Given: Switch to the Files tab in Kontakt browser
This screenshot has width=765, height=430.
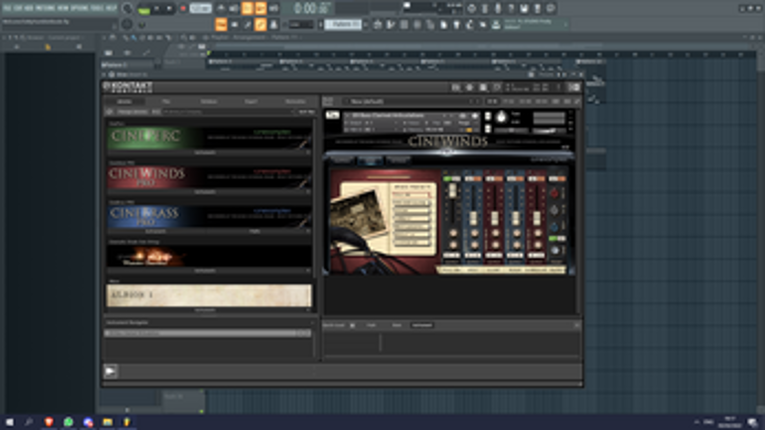Looking at the screenshot, I should pos(166,102).
